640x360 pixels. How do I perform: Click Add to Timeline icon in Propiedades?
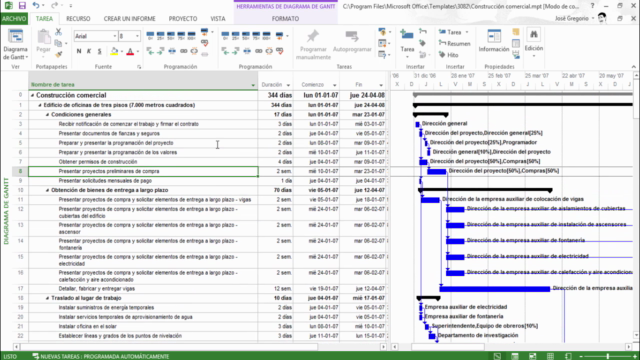[516, 54]
